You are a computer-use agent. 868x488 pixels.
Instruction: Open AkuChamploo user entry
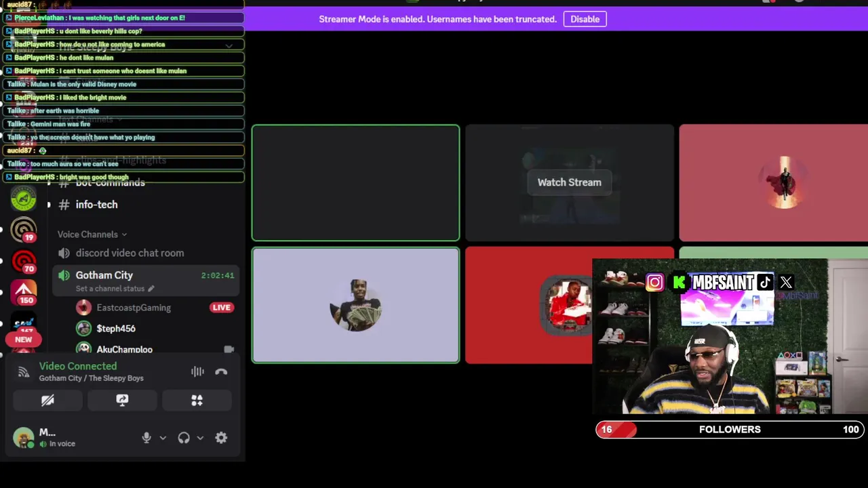point(124,349)
